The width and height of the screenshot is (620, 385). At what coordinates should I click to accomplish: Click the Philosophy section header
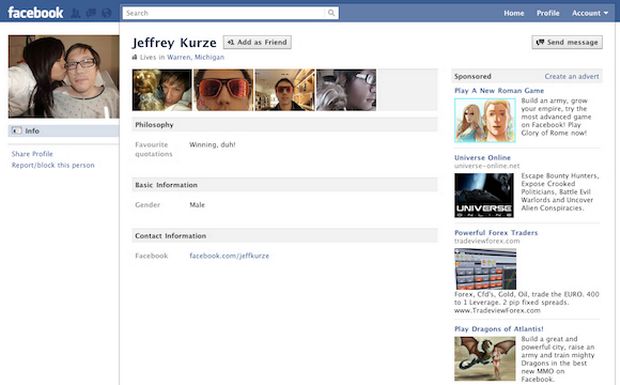(x=285, y=125)
